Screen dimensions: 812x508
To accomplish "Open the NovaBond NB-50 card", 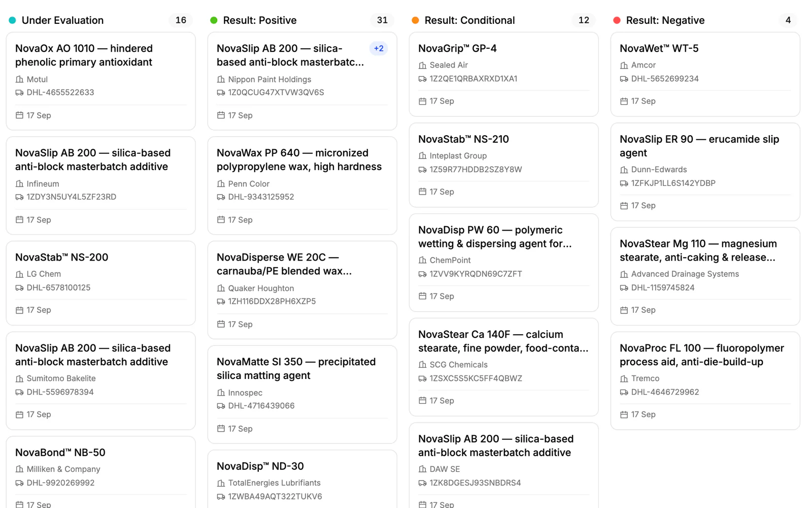I will pyautogui.click(x=100, y=472).
